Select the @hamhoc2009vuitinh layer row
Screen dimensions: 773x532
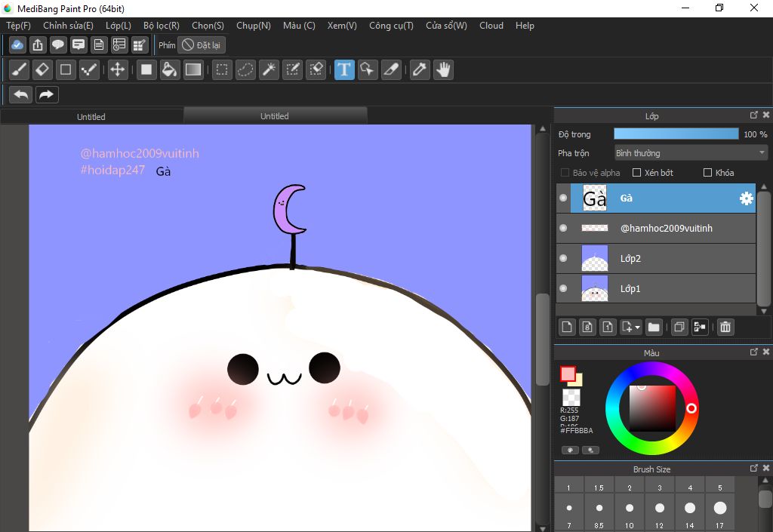point(656,228)
